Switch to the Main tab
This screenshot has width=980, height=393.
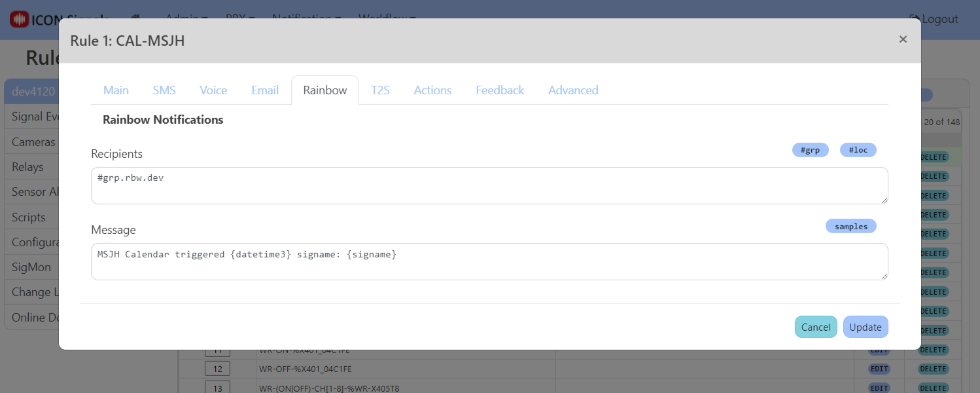(x=116, y=90)
